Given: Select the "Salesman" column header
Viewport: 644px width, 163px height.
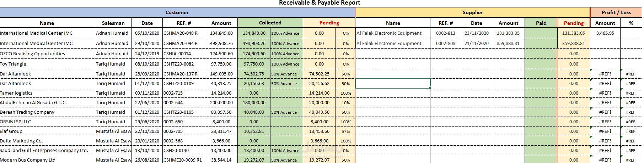Looking at the screenshot, I should (113, 23).
